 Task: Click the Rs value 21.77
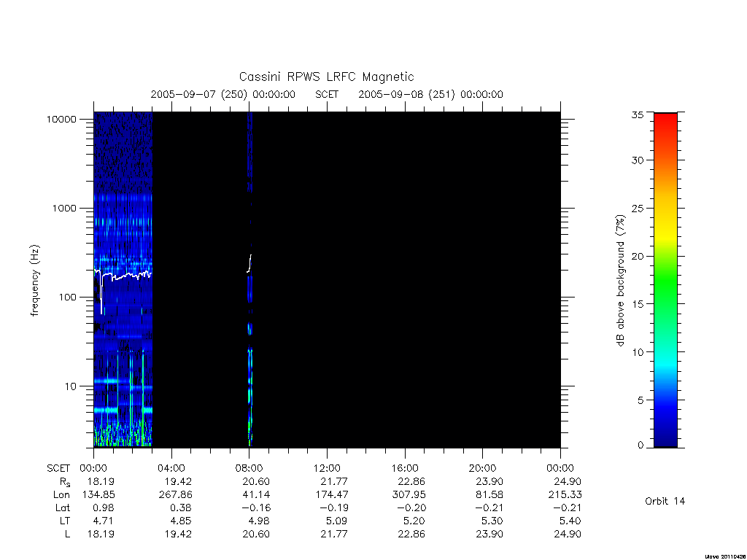(334, 481)
